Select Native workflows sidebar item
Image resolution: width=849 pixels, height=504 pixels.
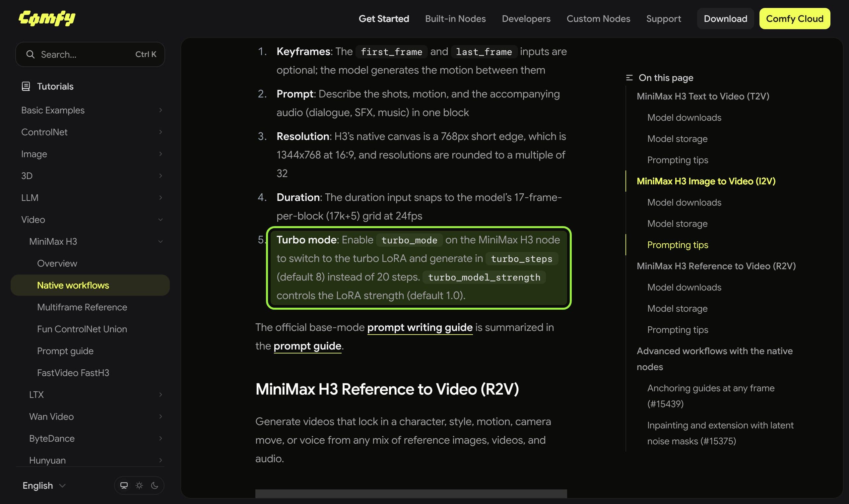click(90, 285)
